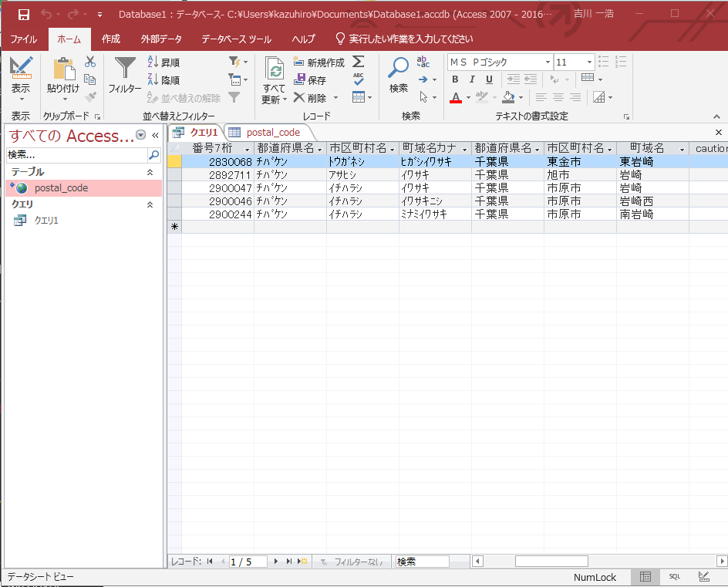This screenshot has height=587, width=728.
Task: Open the font size dropdown
Action: tap(589, 62)
